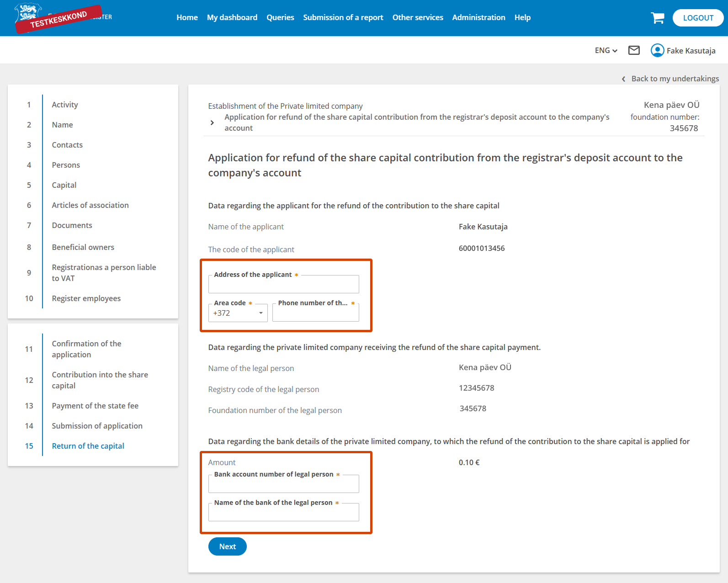The width and height of the screenshot is (728, 583).
Task: Go to step 4 Persons
Action: click(66, 165)
